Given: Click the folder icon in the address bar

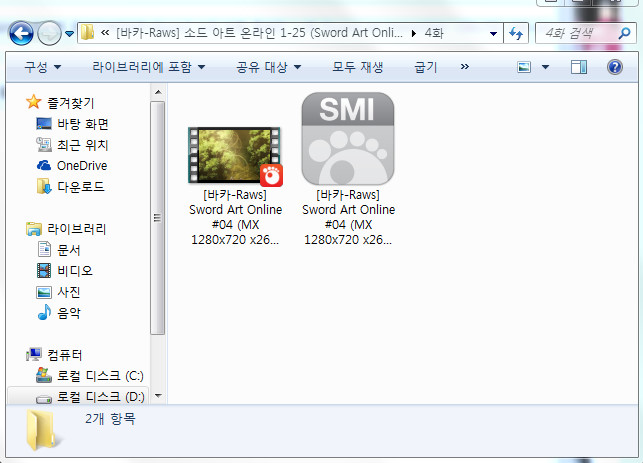Looking at the screenshot, I should point(87,33).
